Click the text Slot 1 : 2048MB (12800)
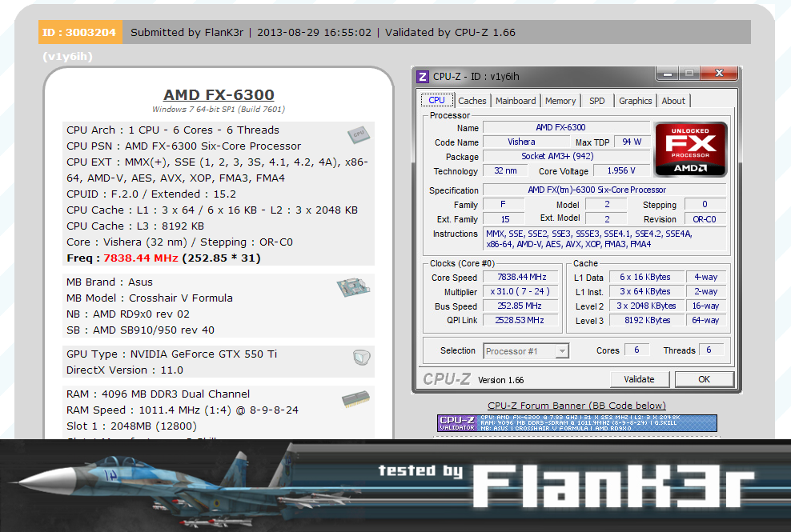The height and width of the screenshot is (532, 791). [x=131, y=426]
